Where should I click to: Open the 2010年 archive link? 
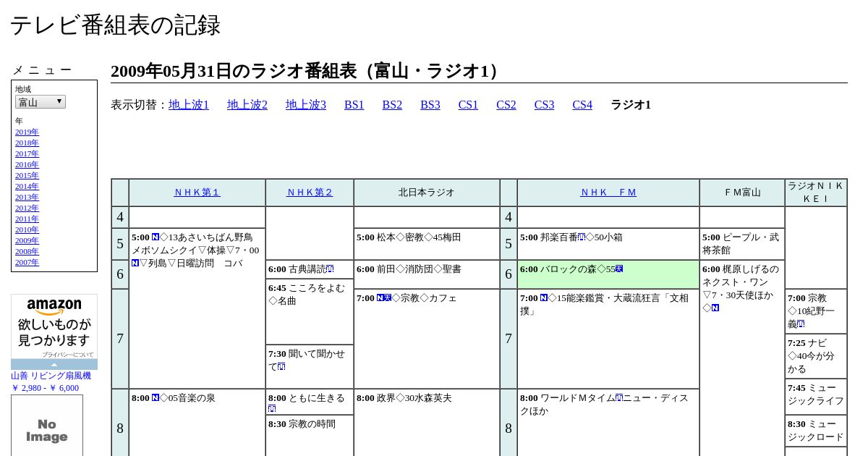[x=27, y=229]
